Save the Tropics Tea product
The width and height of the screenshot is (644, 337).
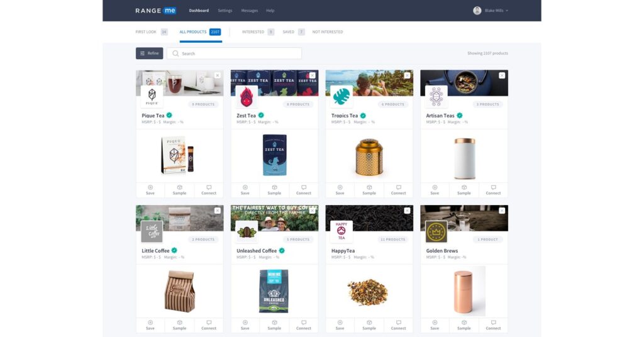pyautogui.click(x=340, y=190)
